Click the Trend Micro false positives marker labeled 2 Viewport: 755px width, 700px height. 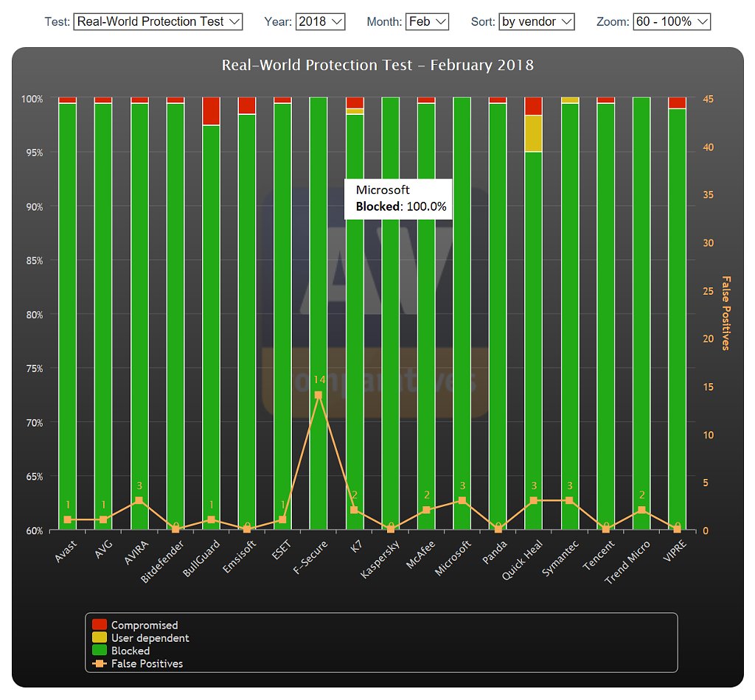[641, 510]
